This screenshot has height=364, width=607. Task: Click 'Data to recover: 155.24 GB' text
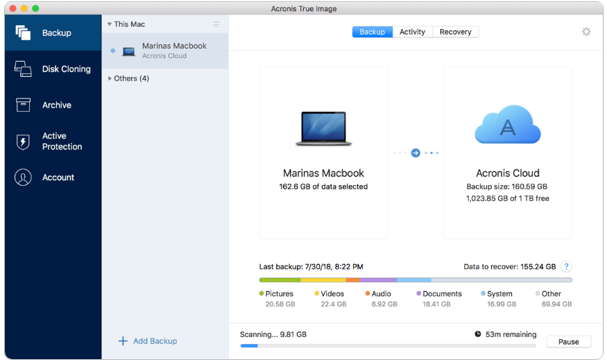(x=509, y=266)
